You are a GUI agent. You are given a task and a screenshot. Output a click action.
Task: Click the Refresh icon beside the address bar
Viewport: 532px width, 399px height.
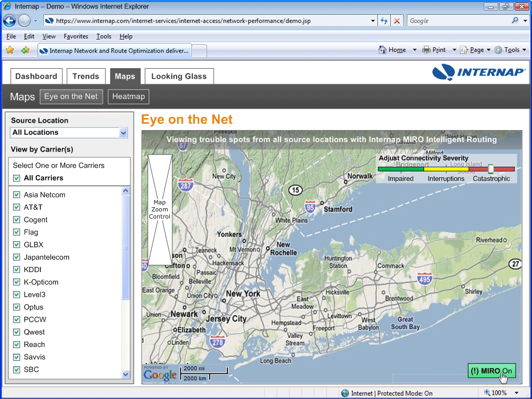pyautogui.click(x=384, y=20)
